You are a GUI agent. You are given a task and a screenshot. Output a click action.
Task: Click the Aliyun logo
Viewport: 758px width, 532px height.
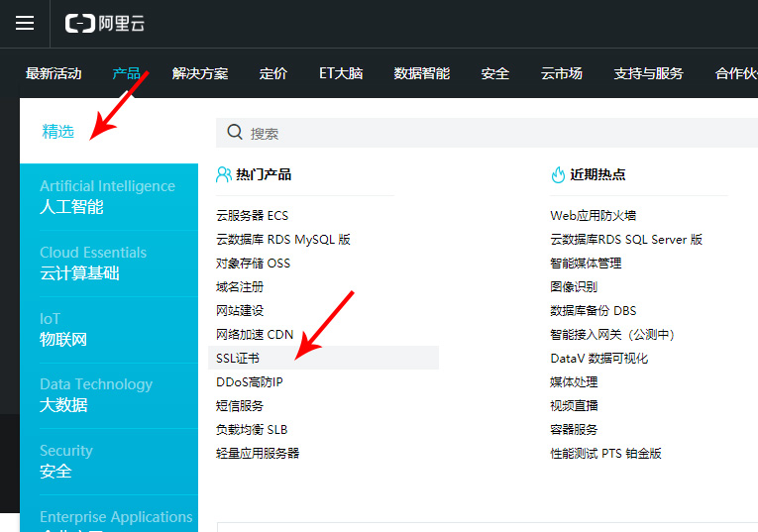pos(105,23)
